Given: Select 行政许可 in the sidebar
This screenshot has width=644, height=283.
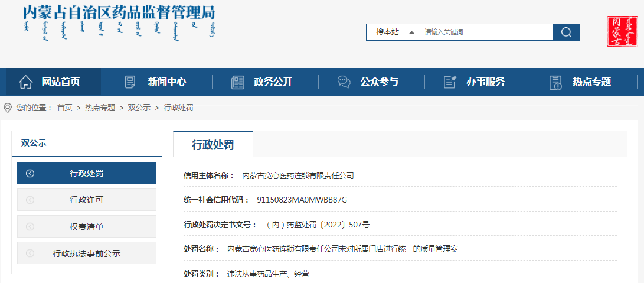Looking at the screenshot, I should pos(87,200).
